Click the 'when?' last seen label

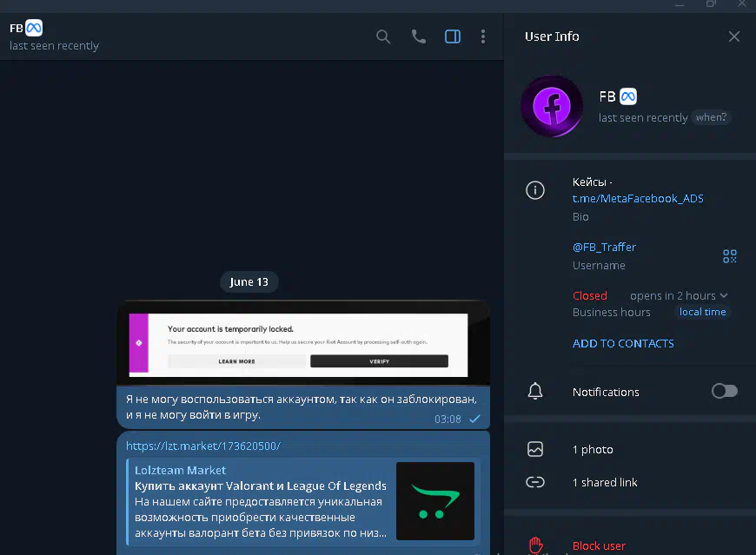(711, 117)
